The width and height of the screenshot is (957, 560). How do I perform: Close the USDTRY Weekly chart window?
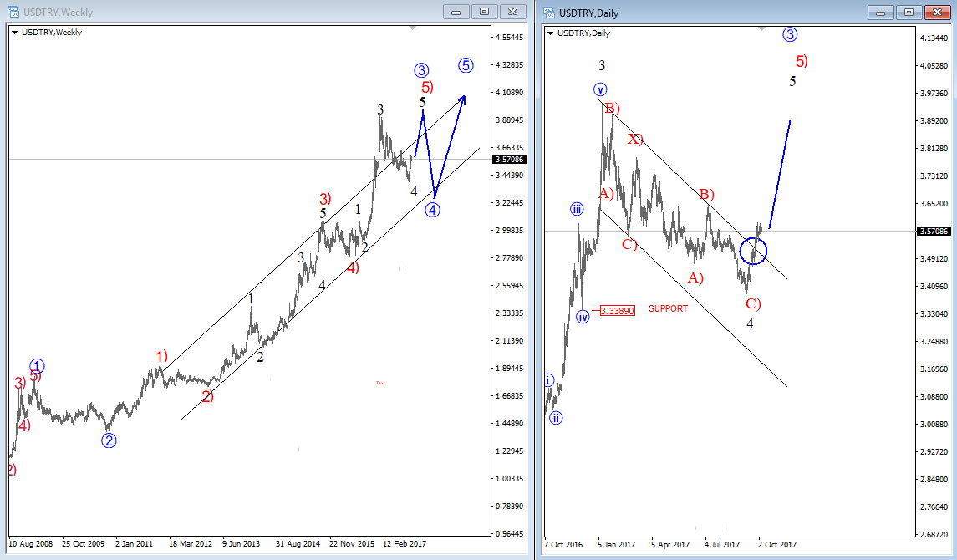511,12
